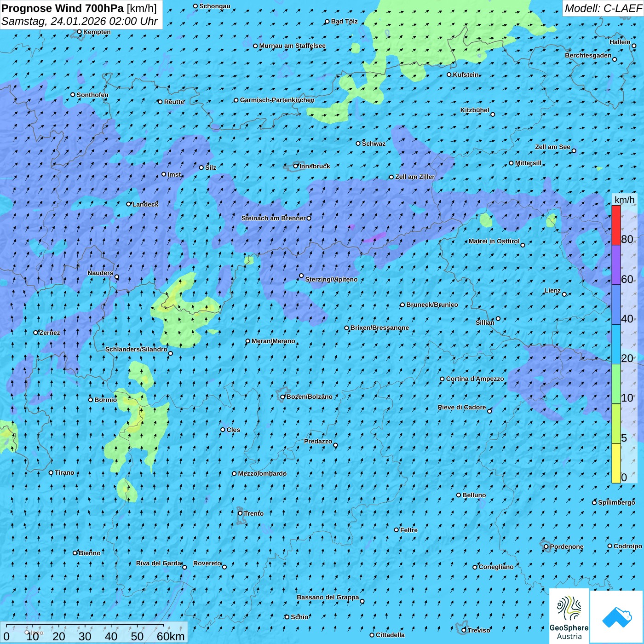
Task: Click the 'Zell am See' label
Action: tap(552, 147)
